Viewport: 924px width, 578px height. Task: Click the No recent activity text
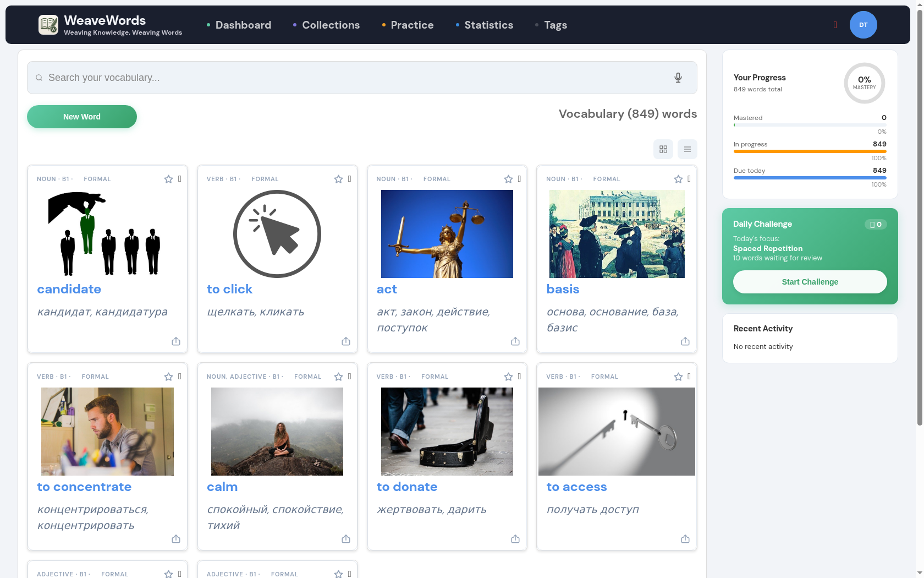coord(763,346)
